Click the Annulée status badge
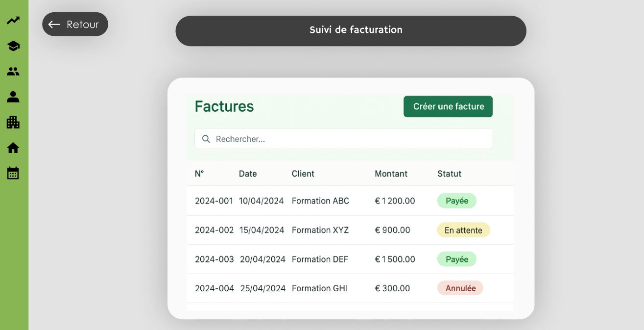This screenshot has height=330, width=644. pyautogui.click(x=460, y=288)
